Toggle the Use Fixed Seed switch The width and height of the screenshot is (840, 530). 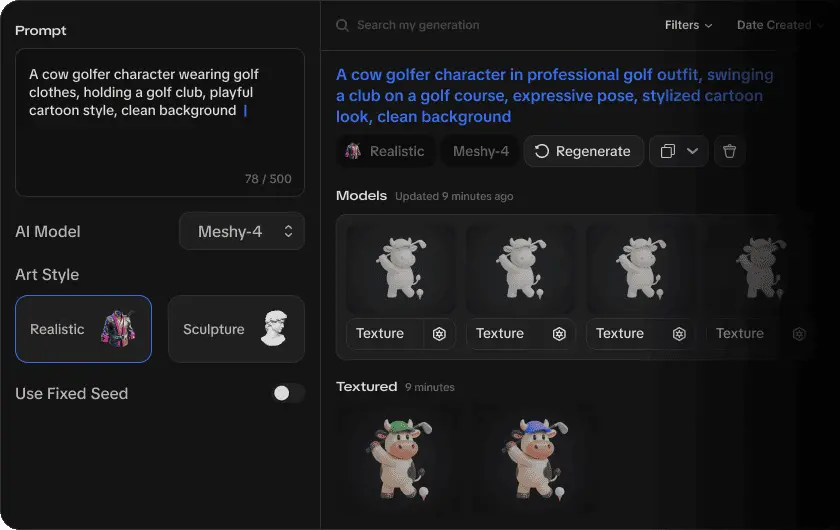point(288,393)
